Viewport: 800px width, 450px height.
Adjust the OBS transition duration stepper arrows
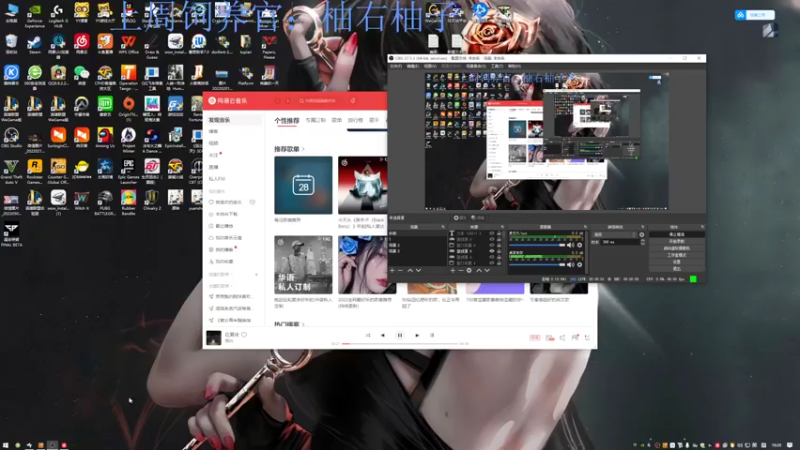(x=642, y=242)
